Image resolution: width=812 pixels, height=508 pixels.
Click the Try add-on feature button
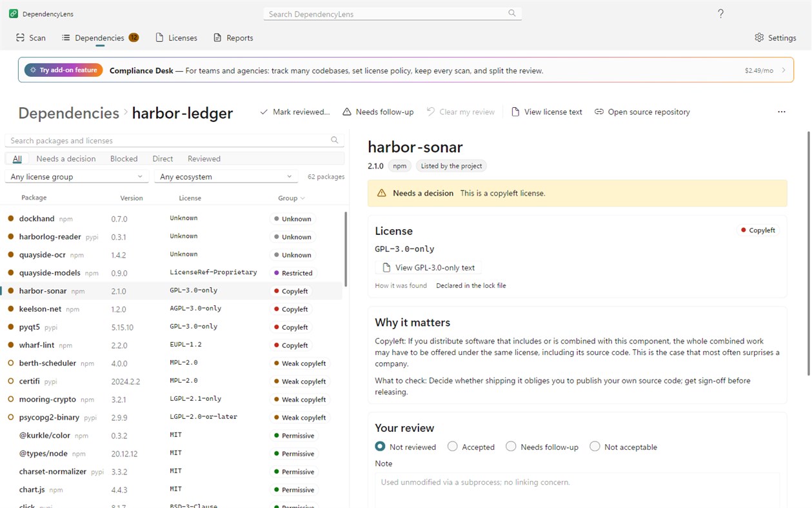coord(63,70)
